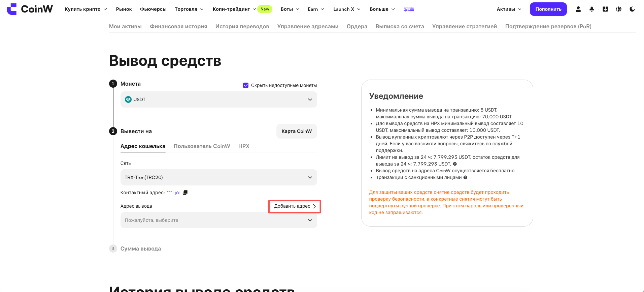Viewport: 644px width, 292px height.
Task: Open the user profile icon
Action: [x=578, y=9]
